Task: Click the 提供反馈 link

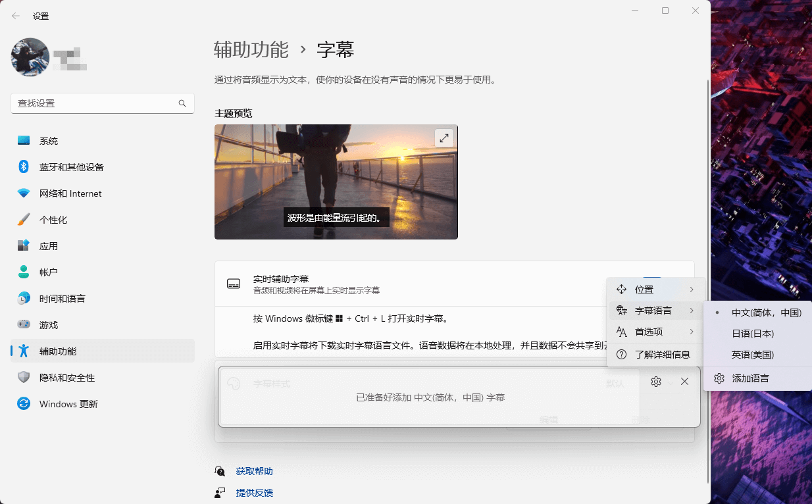Action: [x=254, y=492]
